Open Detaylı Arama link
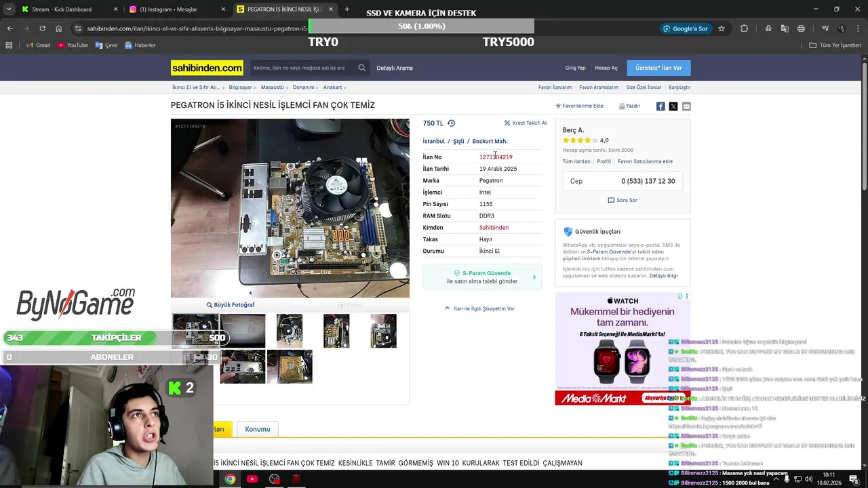 395,68
